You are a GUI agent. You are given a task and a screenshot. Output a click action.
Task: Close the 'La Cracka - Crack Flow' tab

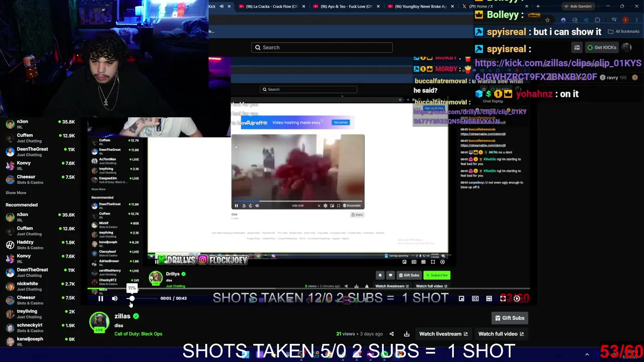(x=303, y=7)
